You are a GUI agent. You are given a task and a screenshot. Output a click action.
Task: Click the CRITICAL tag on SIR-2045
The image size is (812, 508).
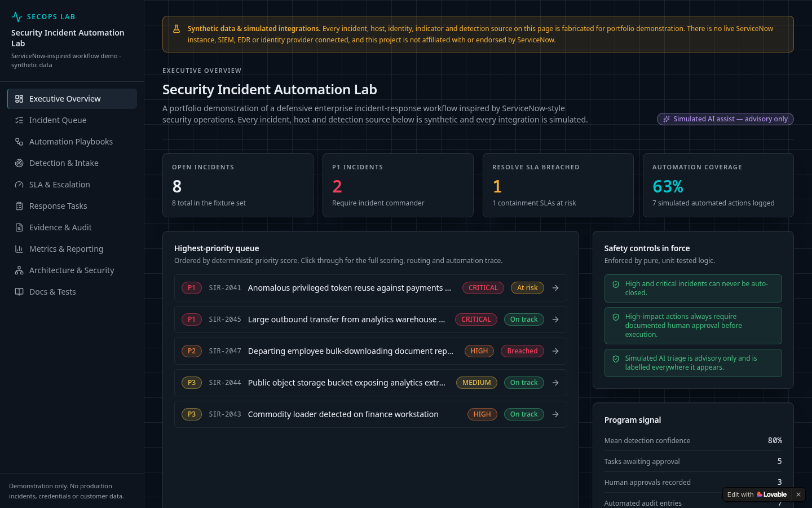pos(476,319)
